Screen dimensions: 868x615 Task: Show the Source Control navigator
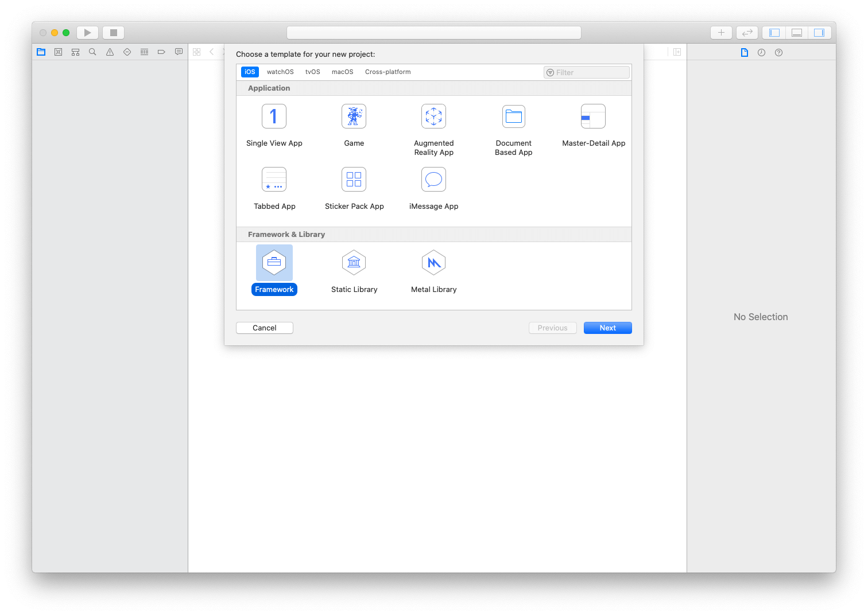58,52
